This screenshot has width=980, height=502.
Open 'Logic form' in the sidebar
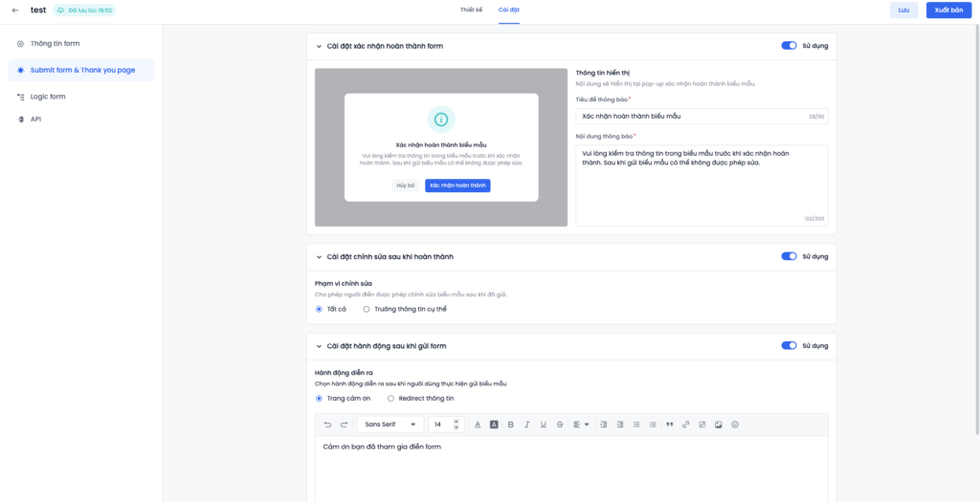pos(48,97)
